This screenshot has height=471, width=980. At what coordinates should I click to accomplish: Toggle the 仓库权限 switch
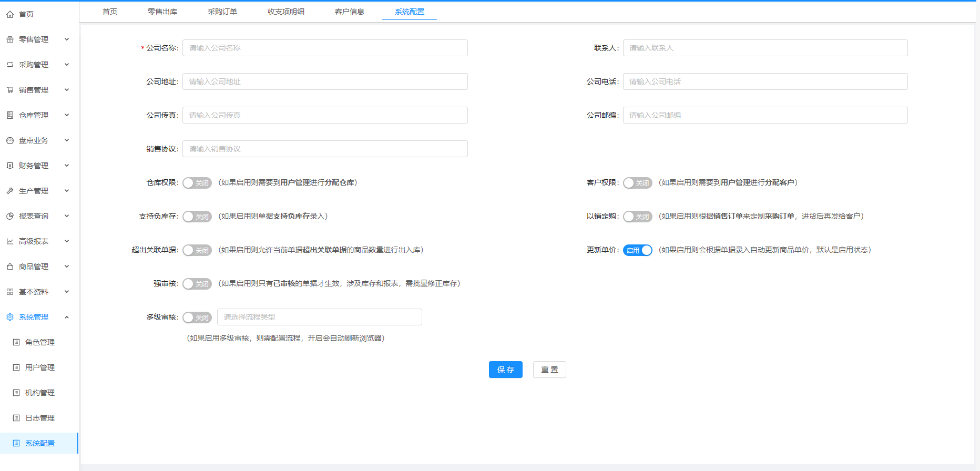tap(197, 183)
